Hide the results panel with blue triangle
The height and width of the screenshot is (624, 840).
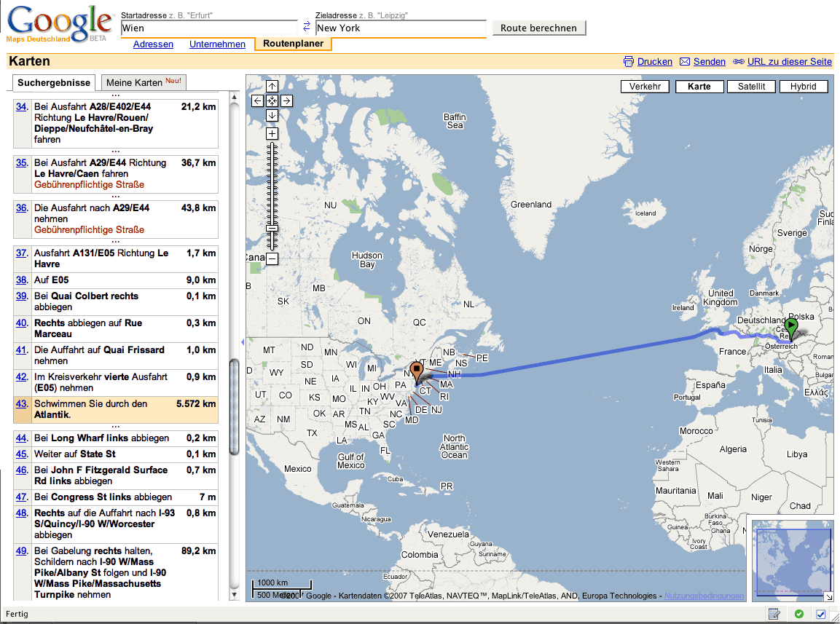point(243,341)
